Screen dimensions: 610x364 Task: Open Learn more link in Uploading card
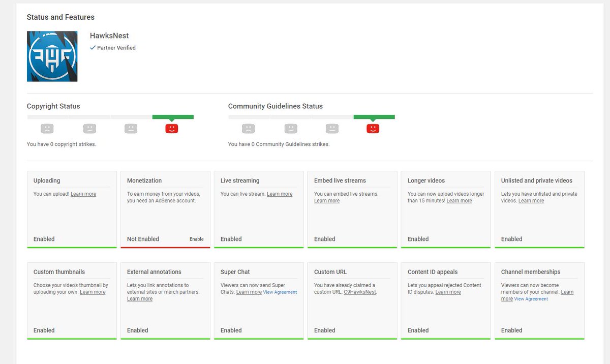(83, 194)
